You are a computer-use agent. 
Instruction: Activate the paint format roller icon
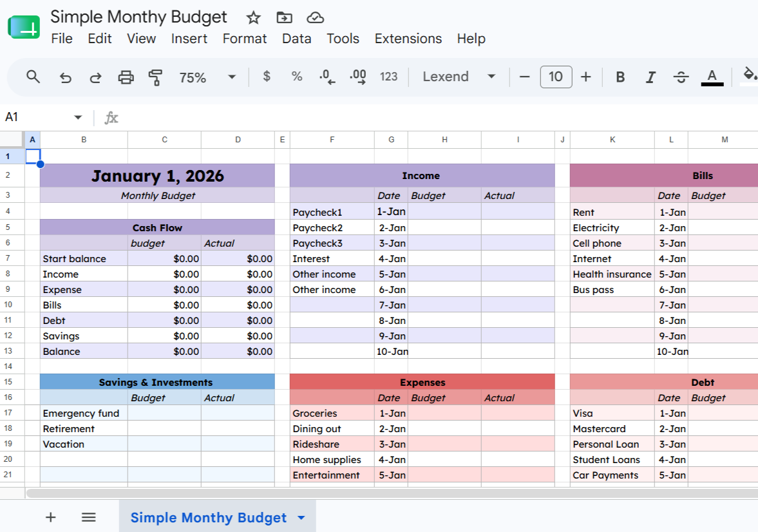tap(155, 77)
